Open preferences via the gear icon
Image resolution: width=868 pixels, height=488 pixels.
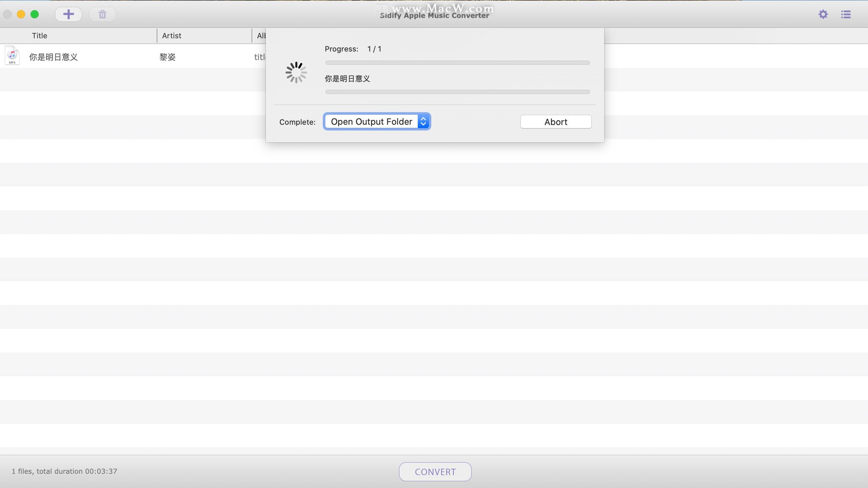pyautogui.click(x=823, y=14)
